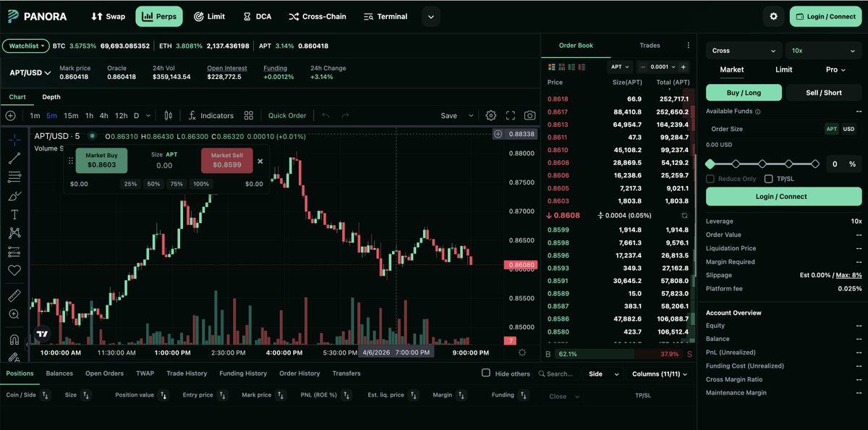Viewport: 868px width, 430px height.
Task: Switch to the Depth chart tab
Action: [51, 97]
